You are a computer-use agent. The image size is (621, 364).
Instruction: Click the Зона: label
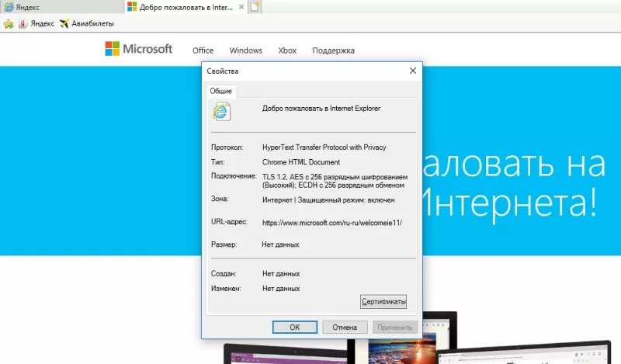(220, 199)
